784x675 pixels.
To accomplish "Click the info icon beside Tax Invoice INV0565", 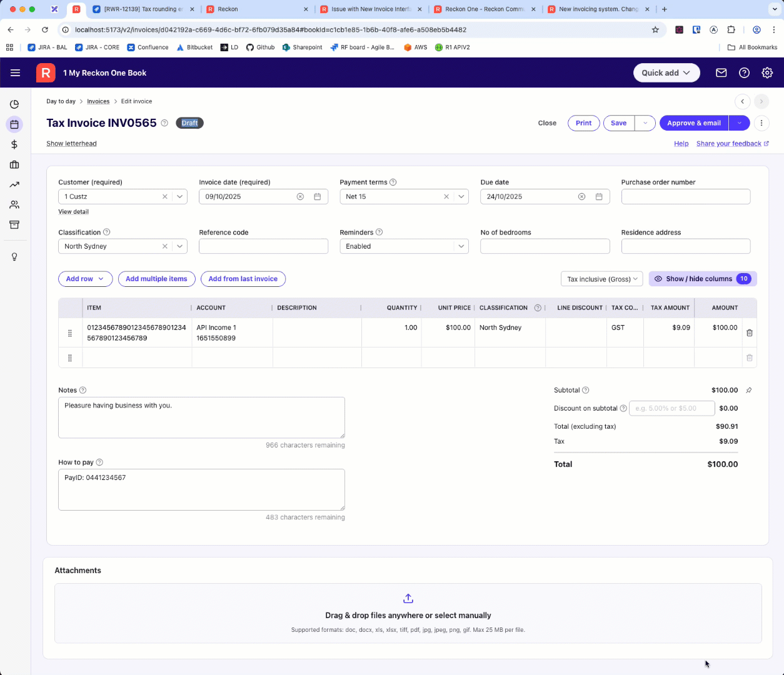I will (x=164, y=123).
